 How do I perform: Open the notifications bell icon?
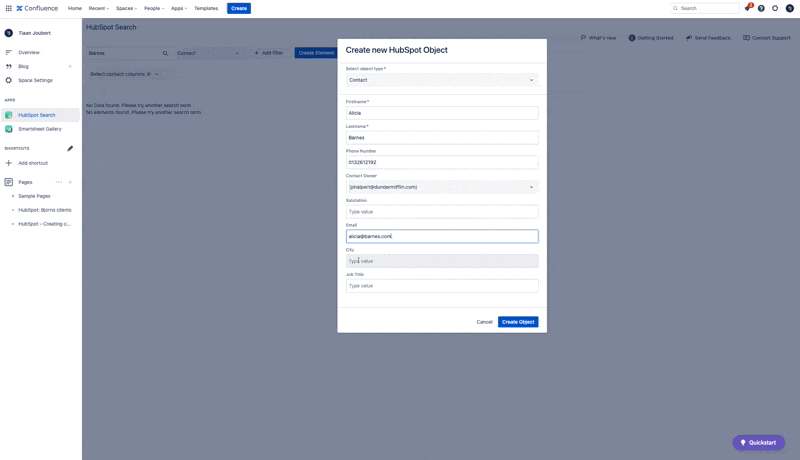[x=747, y=8]
